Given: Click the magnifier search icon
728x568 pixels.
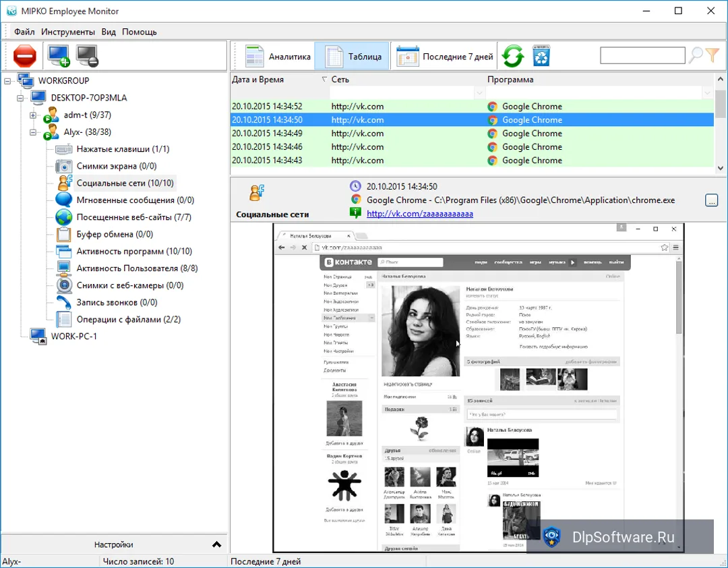Looking at the screenshot, I should point(696,55).
